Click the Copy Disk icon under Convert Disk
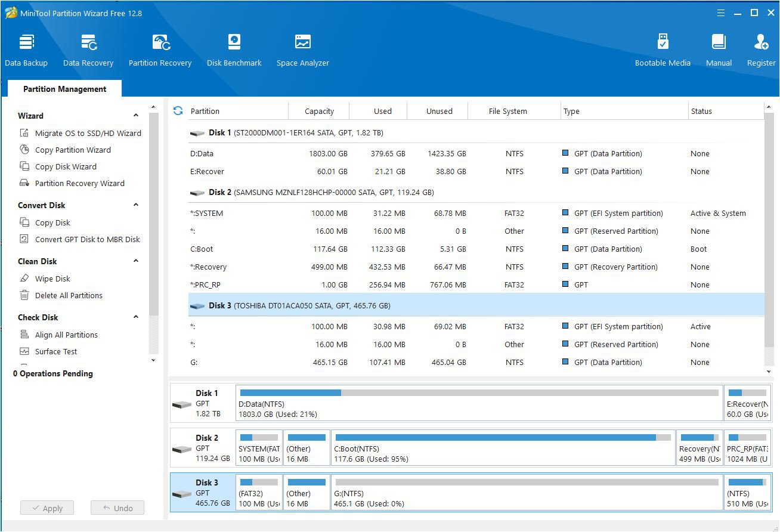Image resolution: width=780 pixels, height=532 pixels. (x=24, y=222)
